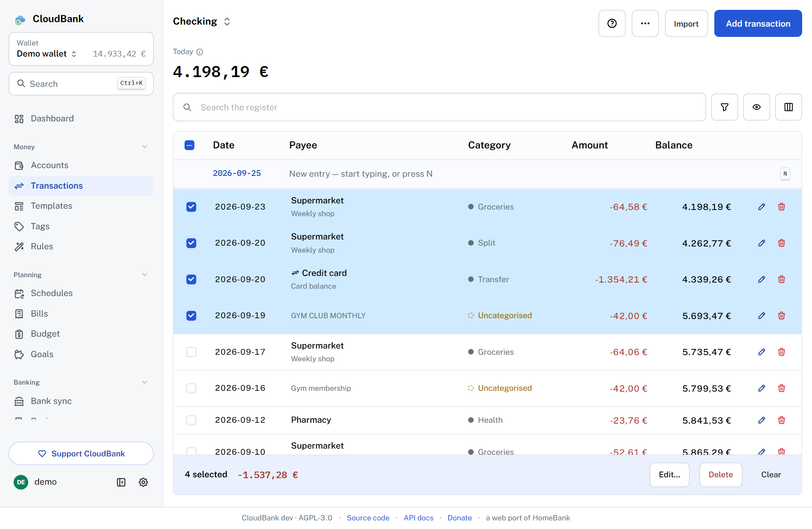
Task: Open the API docs link
Action: [x=418, y=518]
